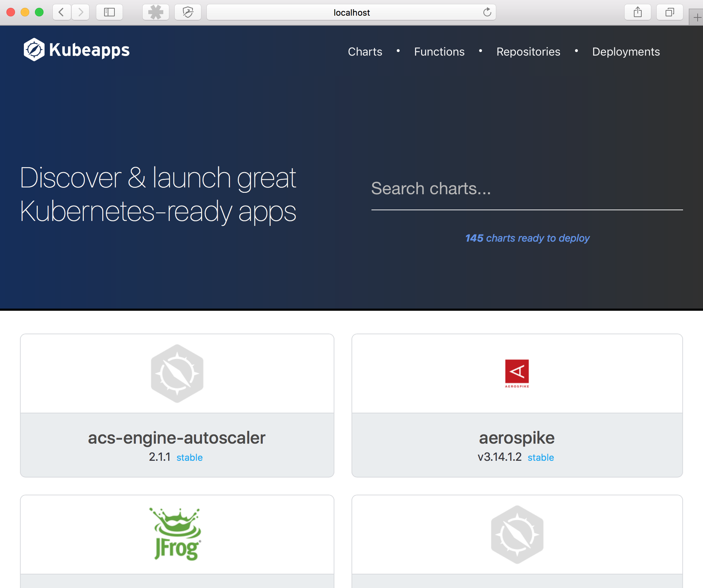Click the stable repo link under aerospike

pos(540,458)
